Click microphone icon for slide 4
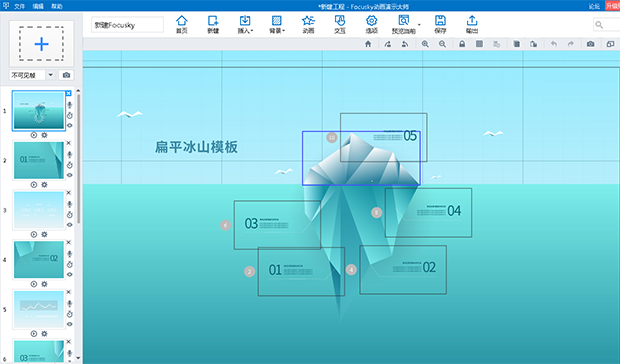 [x=70, y=254]
